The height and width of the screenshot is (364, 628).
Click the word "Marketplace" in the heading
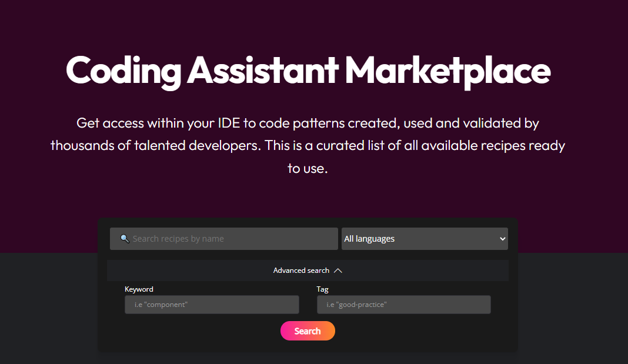(447, 71)
